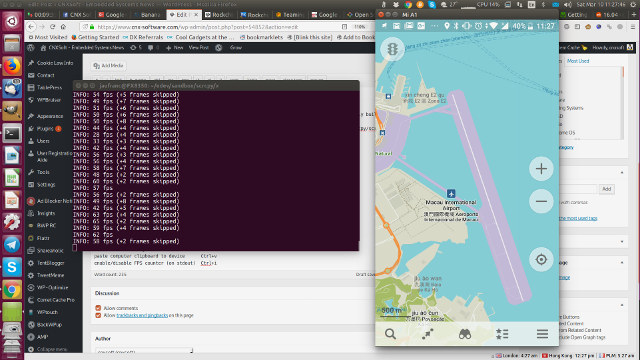640x360 pixels.
Task: Open the map app hamburger menu
Action: tap(542, 334)
